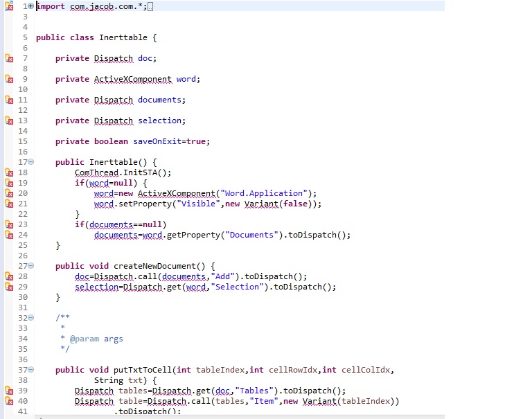
Task: Click ActiveXComponent type on line 9
Action: click(133, 79)
